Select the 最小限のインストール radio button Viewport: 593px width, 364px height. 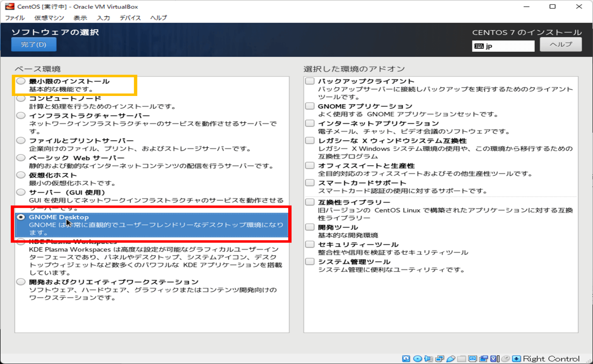(21, 81)
